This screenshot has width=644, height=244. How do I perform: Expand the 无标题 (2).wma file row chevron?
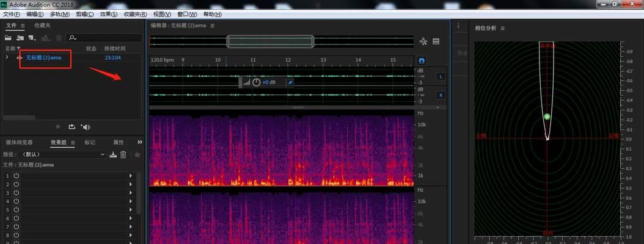pos(7,57)
